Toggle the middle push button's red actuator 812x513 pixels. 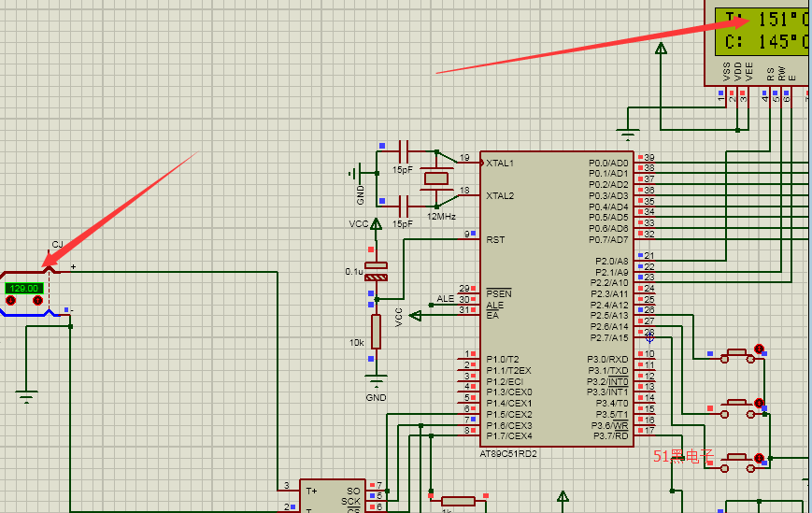(759, 404)
